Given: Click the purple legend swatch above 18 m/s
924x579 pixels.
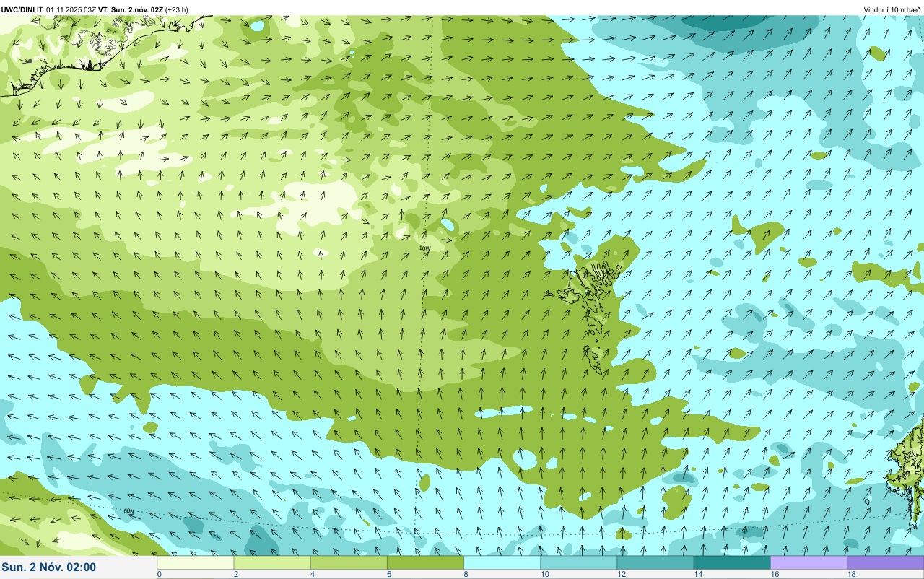Looking at the screenshot, I should [x=885, y=562].
